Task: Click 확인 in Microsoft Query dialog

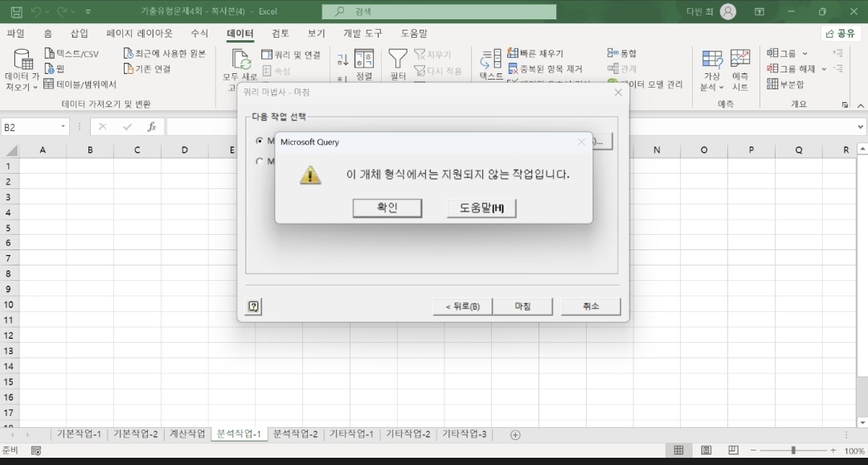Action: 387,208
